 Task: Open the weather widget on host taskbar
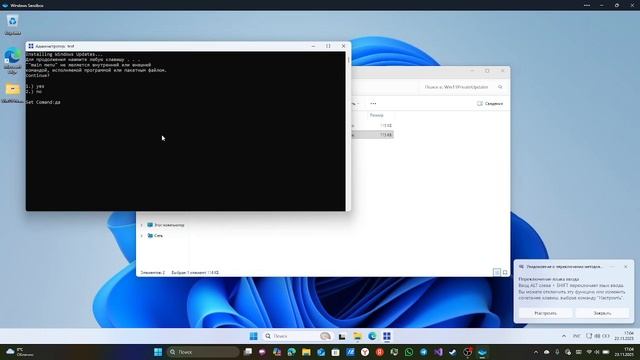[x=20, y=352]
